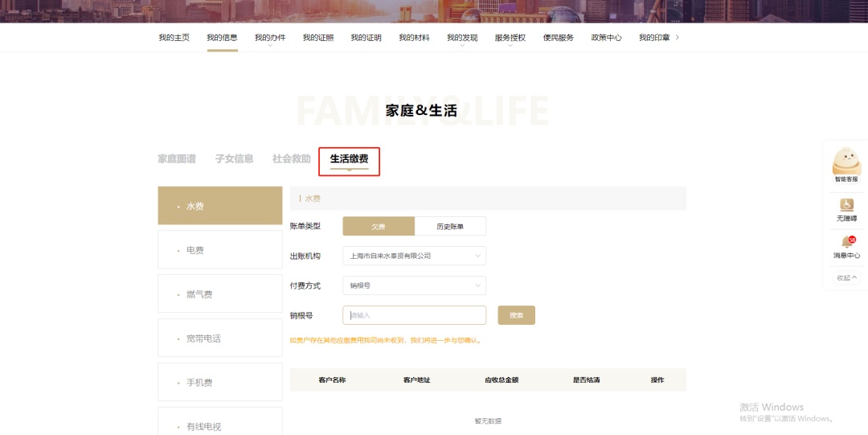The height and width of the screenshot is (435, 868).
Task: Open the 政策中心 menu item
Action: [606, 38]
